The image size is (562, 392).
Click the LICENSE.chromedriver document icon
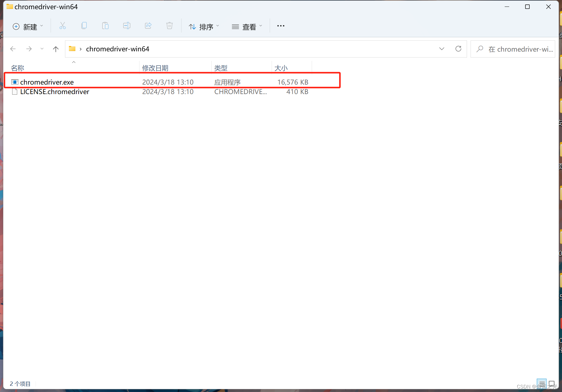pos(15,91)
